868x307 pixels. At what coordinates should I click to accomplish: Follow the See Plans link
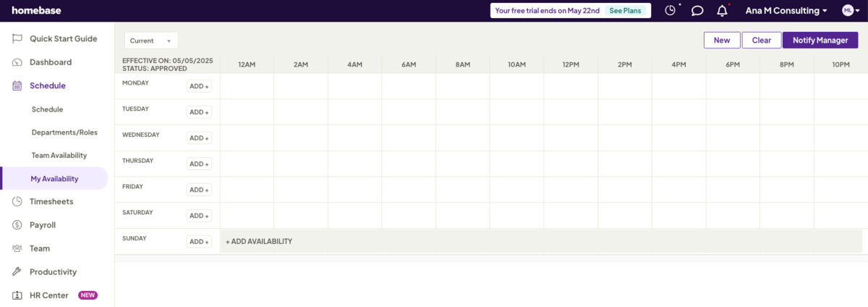(x=625, y=11)
